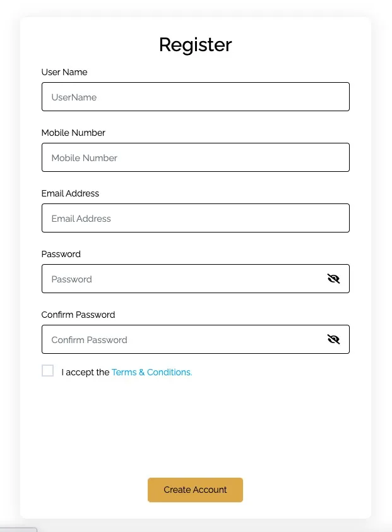Click the "Email Address" label text
Image resolution: width=392 pixels, height=532 pixels.
pos(70,193)
